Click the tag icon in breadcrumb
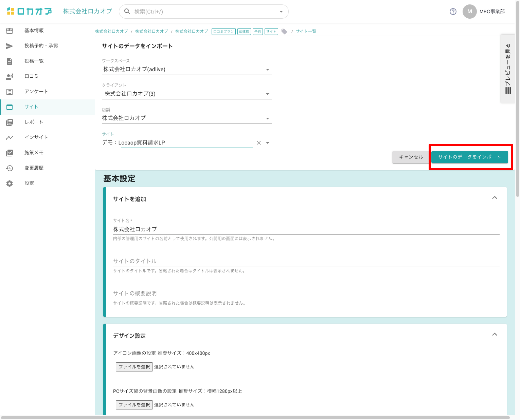520x420 pixels. coord(284,32)
